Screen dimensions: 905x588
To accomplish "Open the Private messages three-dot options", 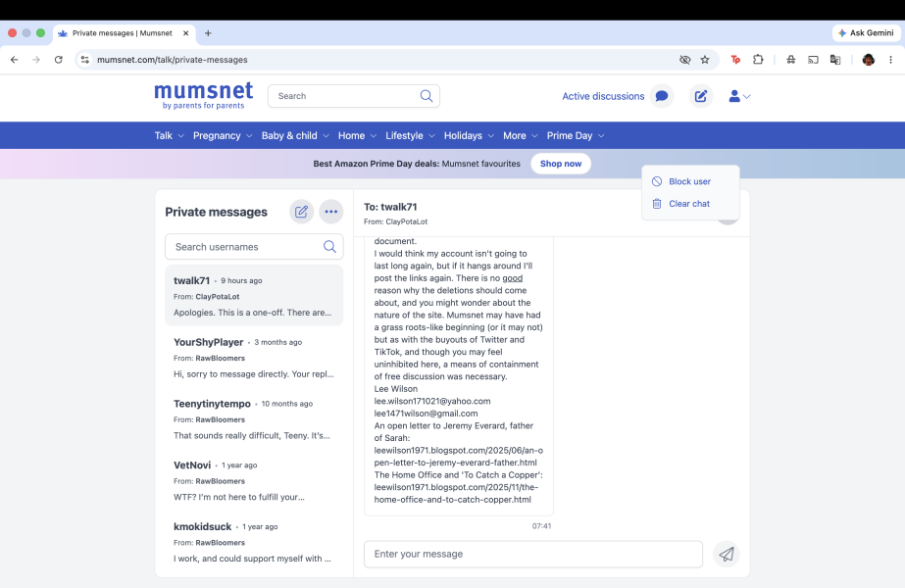I will pyautogui.click(x=331, y=212).
